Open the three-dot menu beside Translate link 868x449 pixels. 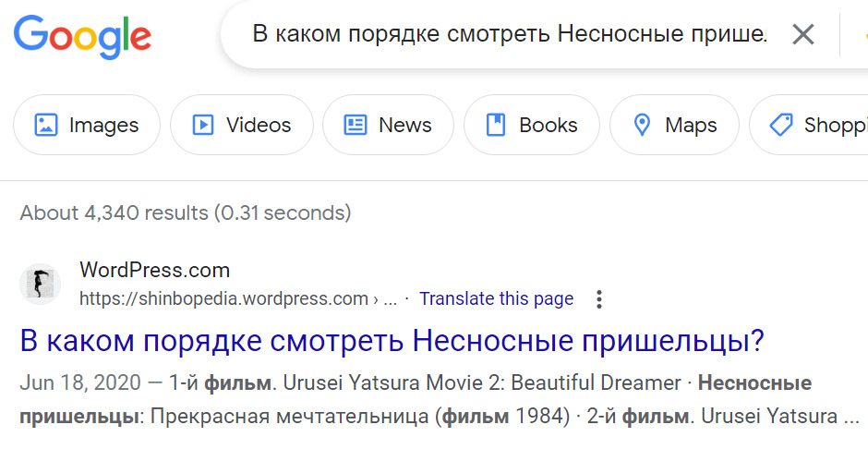click(599, 299)
